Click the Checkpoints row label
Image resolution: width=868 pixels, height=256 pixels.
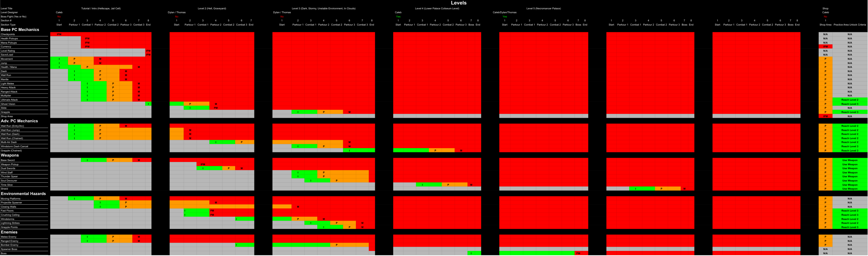(8, 34)
